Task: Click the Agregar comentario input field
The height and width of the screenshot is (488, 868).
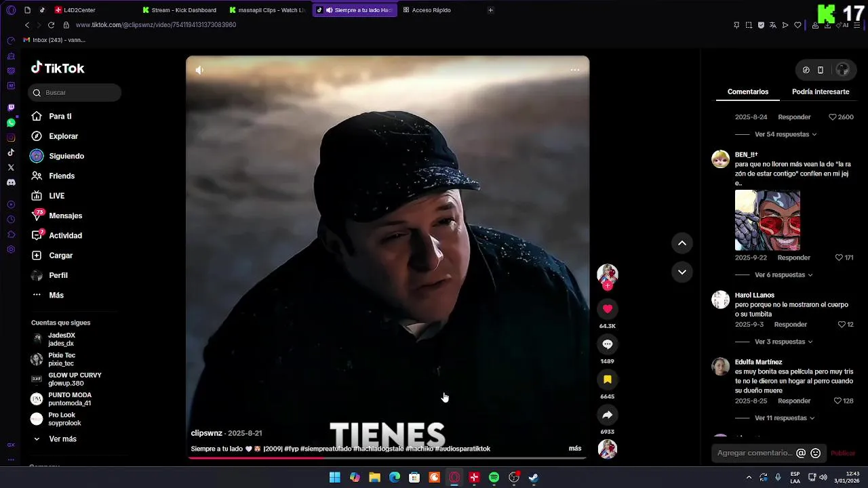Action: (x=754, y=453)
